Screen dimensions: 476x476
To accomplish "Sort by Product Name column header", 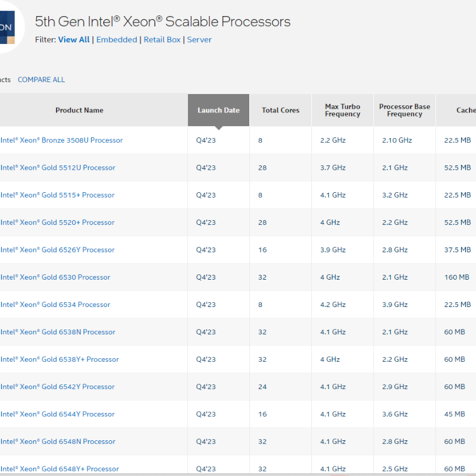I will [79, 110].
